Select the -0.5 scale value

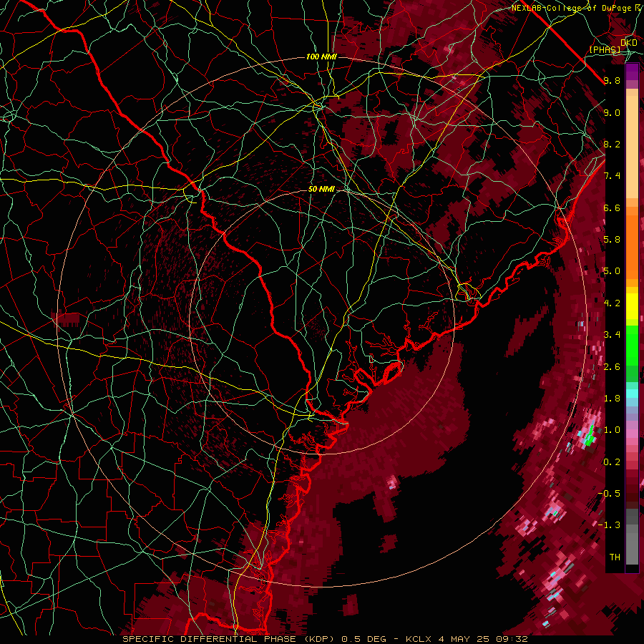[609, 494]
